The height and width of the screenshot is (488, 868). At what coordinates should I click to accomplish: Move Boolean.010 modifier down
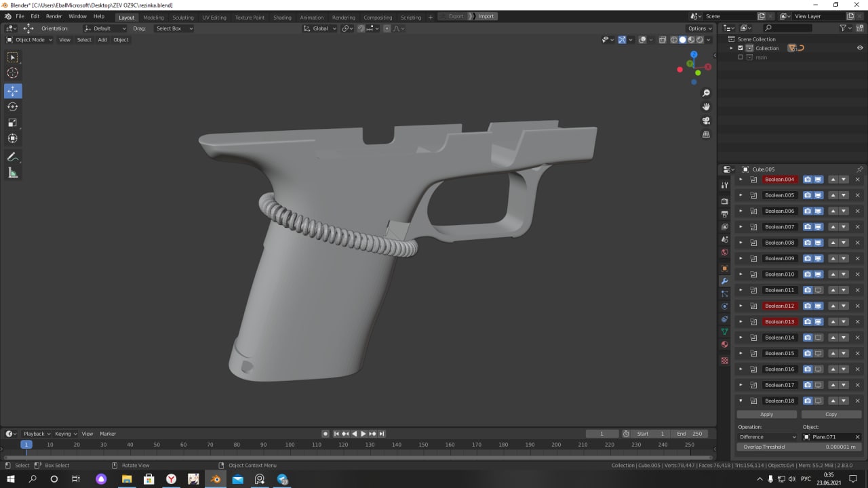844,274
